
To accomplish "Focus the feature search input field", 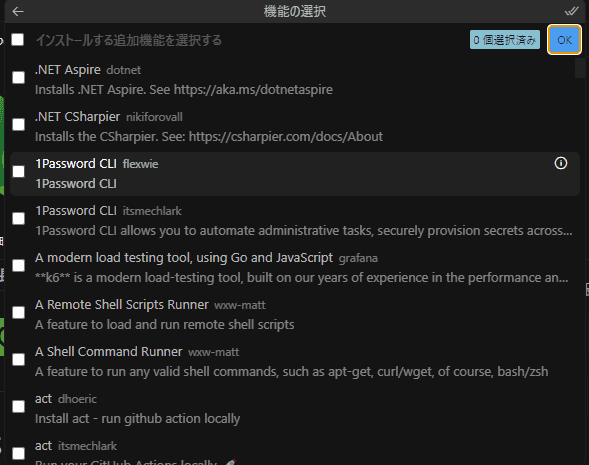I will 248,40.
